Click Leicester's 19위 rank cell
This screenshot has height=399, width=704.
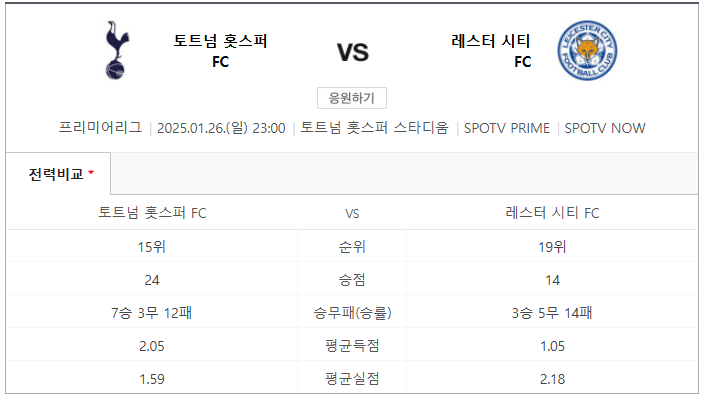tap(552, 246)
